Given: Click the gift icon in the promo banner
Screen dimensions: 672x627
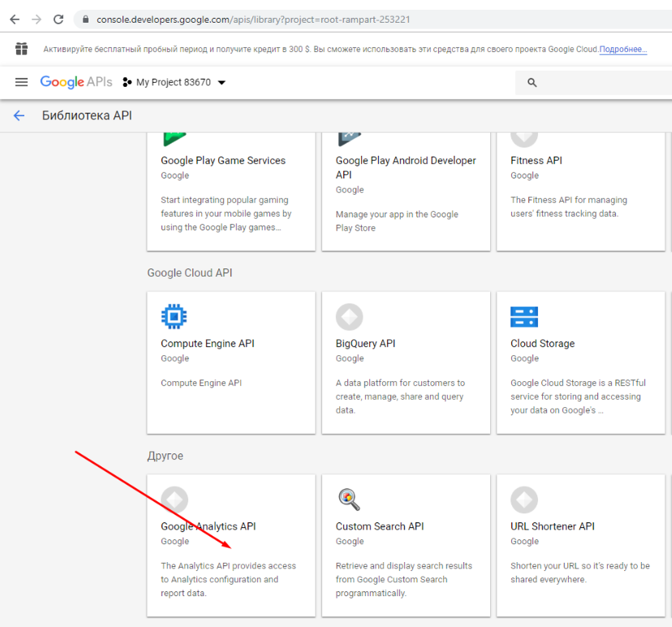Looking at the screenshot, I should tap(21, 49).
